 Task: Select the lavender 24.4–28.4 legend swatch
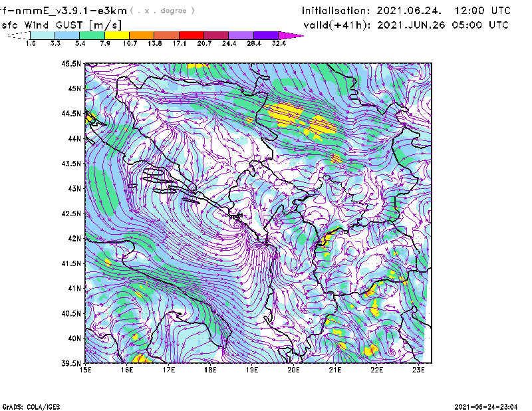(241, 35)
